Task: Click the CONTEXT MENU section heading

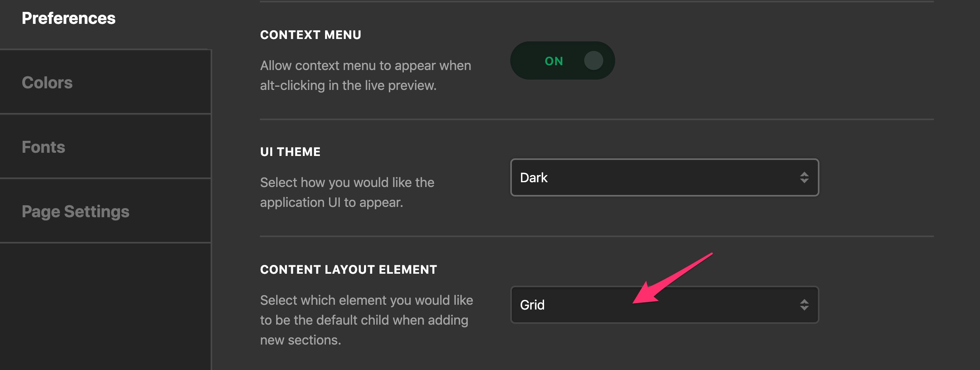Action: click(x=310, y=35)
